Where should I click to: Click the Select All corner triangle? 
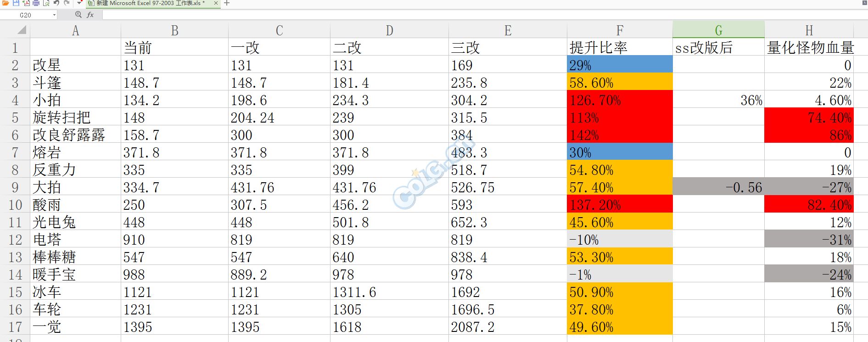[x=22, y=30]
